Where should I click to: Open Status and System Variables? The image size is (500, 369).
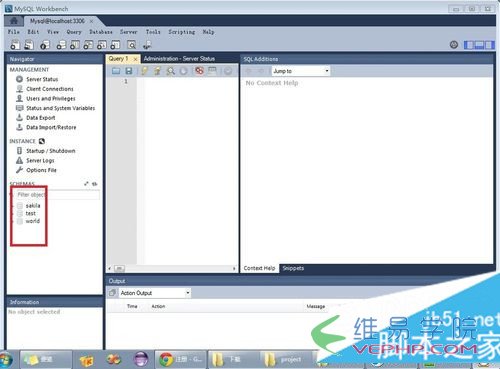point(60,108)
